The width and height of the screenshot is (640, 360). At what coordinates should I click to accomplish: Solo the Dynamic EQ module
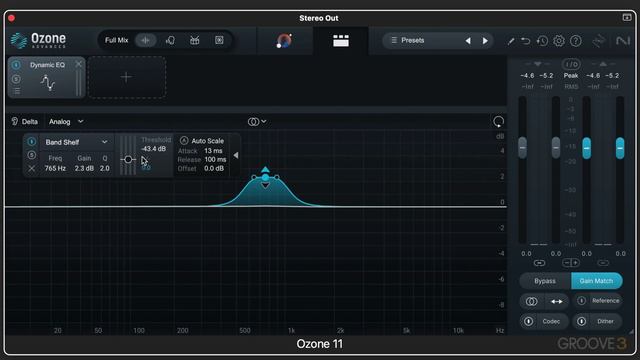(16, 78)
